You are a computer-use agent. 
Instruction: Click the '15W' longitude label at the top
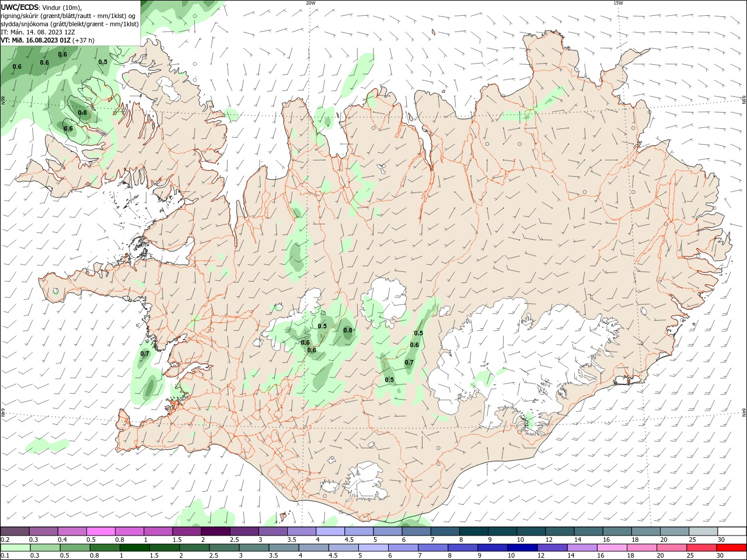[618, 3]
